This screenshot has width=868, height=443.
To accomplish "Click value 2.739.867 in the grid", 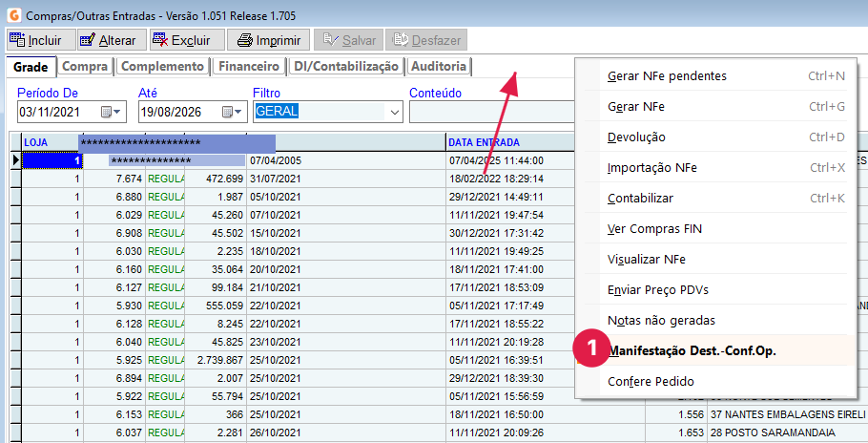I will click(x=216, y=360).
